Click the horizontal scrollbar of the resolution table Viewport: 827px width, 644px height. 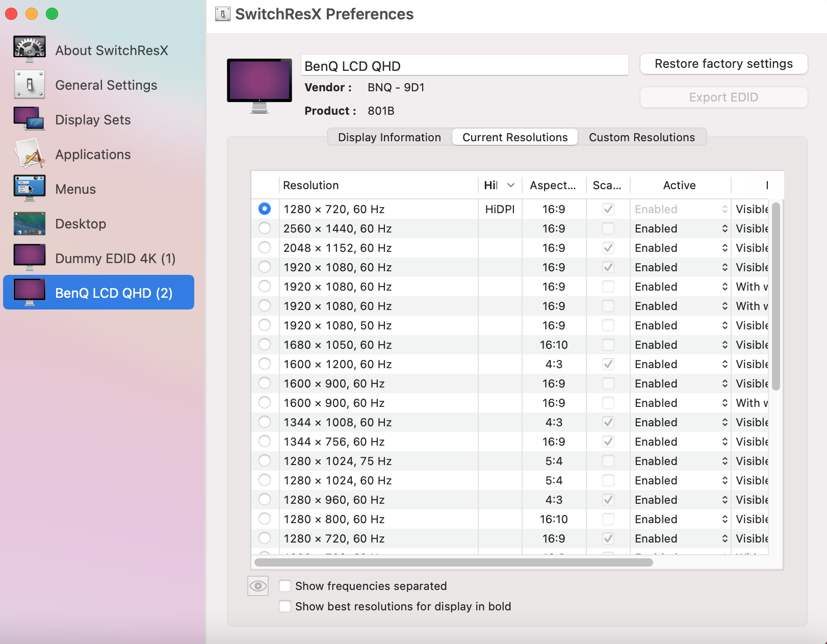click(453, 562)
